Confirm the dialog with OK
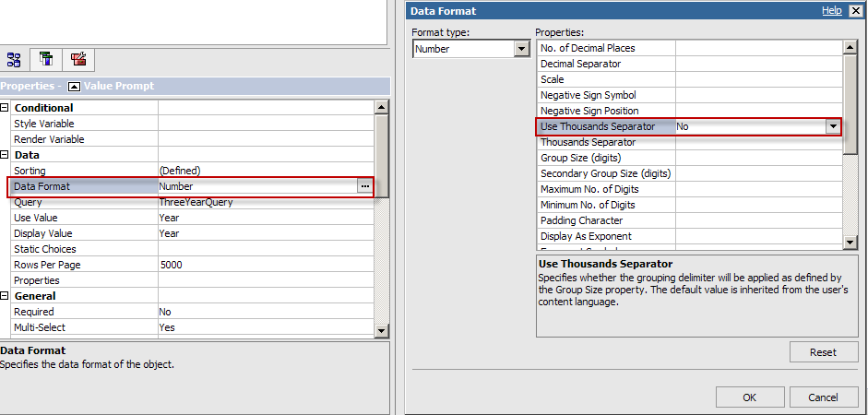Viewport: 868px width, 415px height. coord(749,397)
